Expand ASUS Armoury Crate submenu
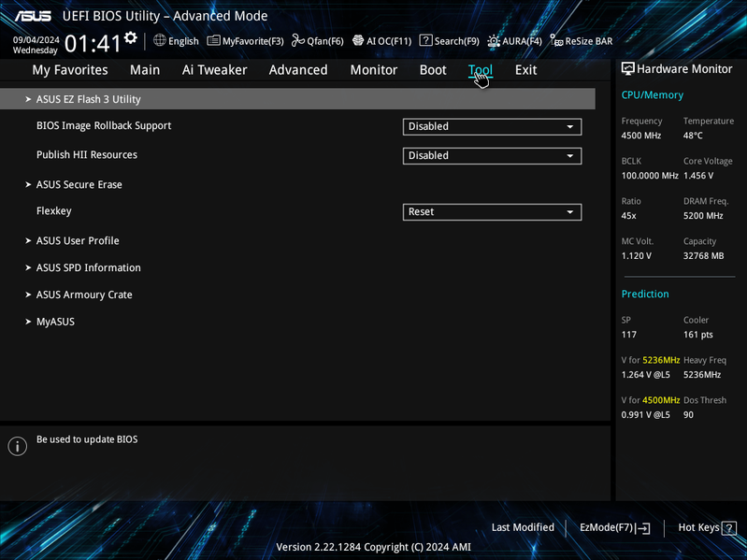 click(x=84, y=294)
